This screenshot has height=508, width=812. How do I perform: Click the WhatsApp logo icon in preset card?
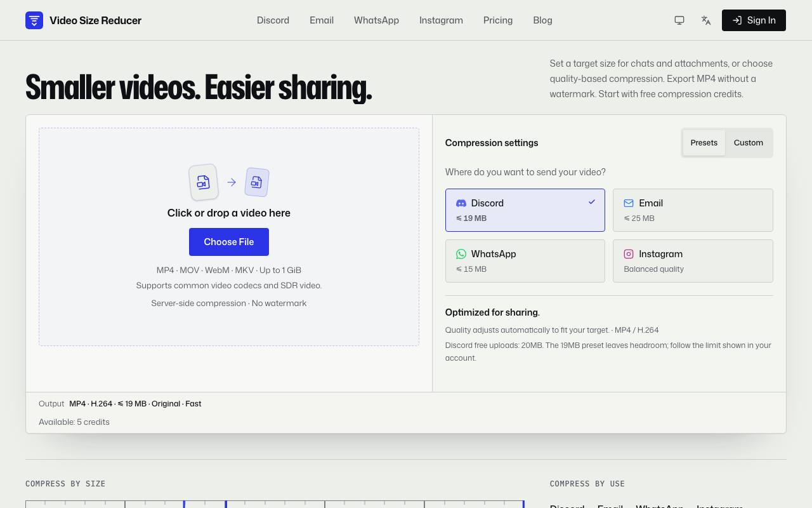coord(461,254)
